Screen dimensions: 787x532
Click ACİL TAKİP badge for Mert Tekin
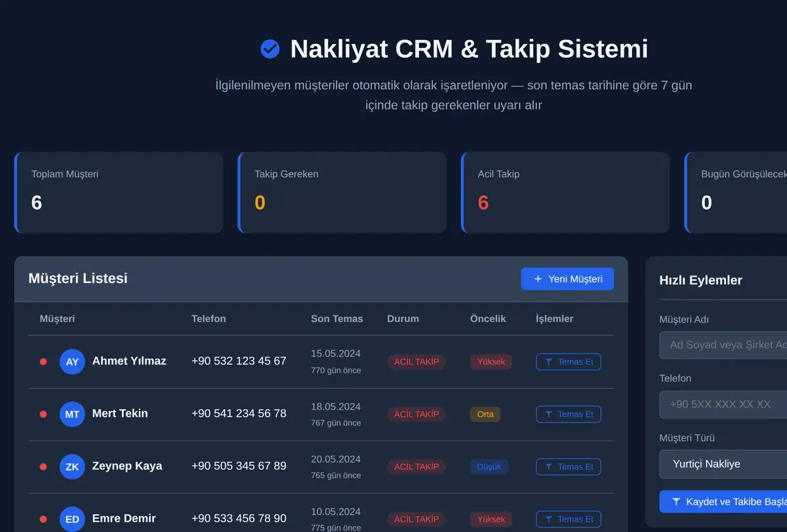416,414
